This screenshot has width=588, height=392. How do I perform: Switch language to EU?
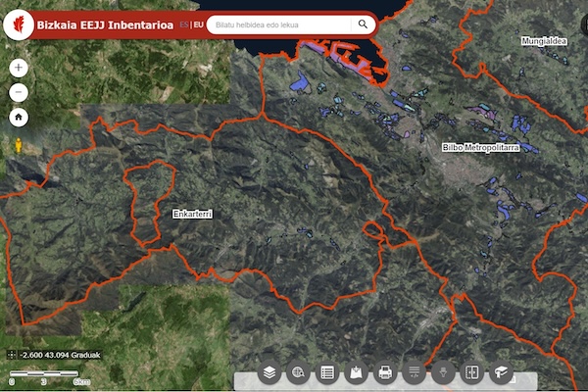pos(199,24)
